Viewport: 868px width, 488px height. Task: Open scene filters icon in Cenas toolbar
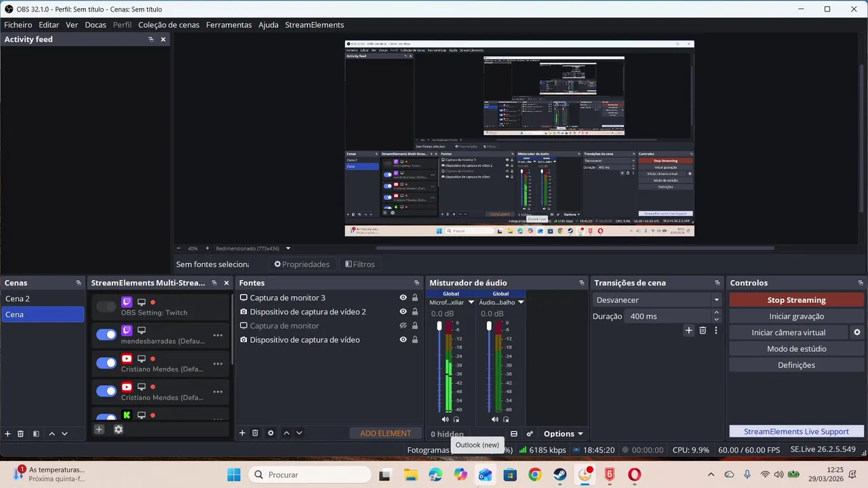click(x=36, y=434)
